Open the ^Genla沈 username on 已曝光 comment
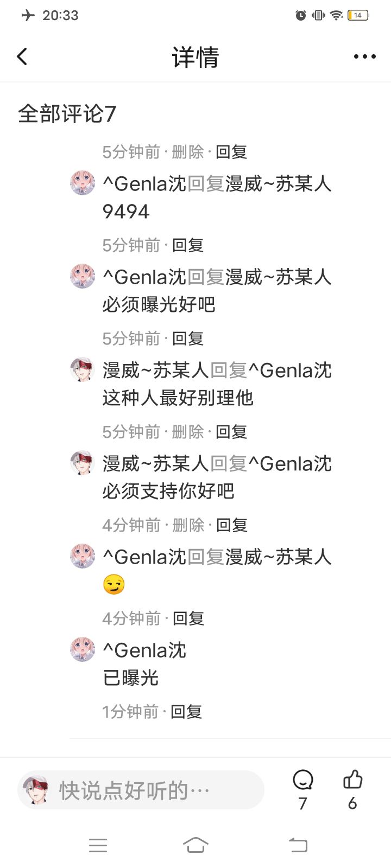The height and width of the screenshot is (868, 391). pyautogui.click(x=144, y=650)
